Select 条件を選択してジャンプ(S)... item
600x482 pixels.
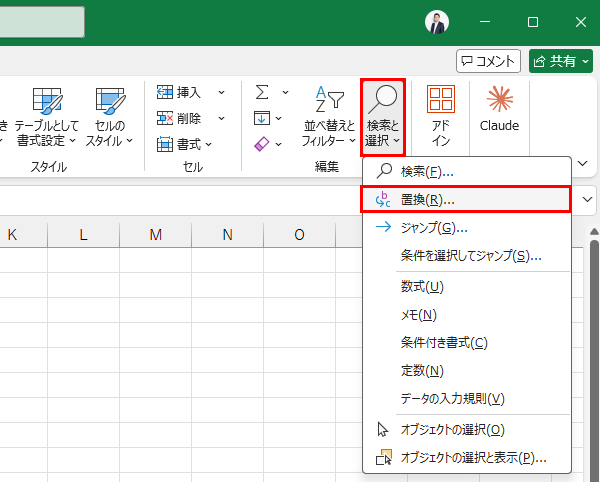click(x=467, y=255)
